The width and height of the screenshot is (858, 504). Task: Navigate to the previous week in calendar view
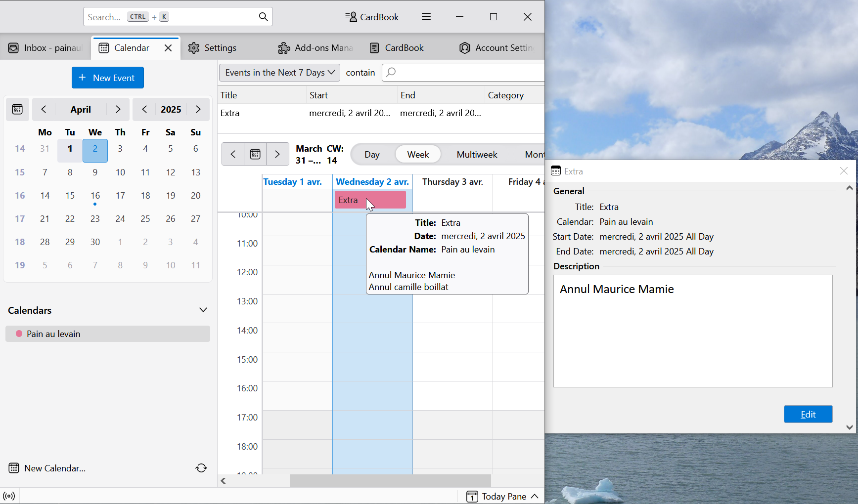click(x=233, y=154)
